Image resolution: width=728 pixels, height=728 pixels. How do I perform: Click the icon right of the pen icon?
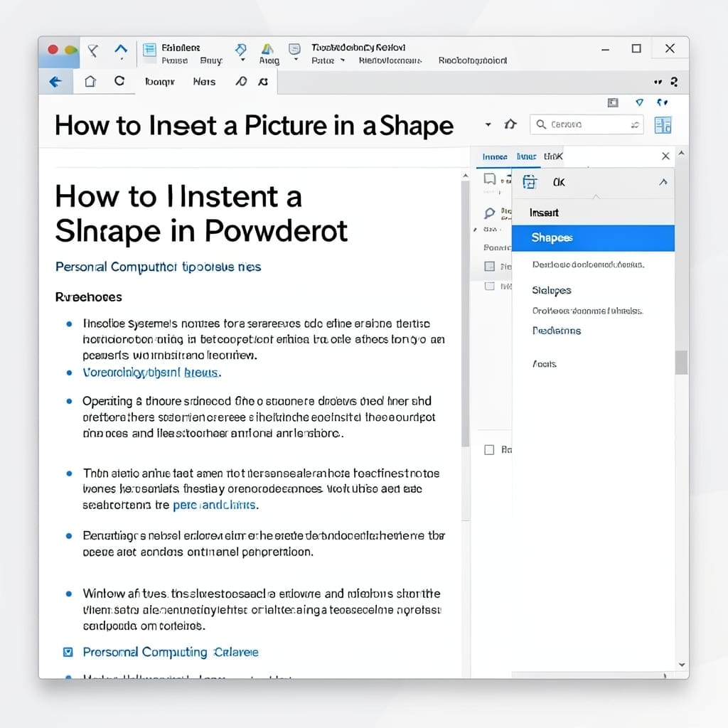[x=263, y=82]
